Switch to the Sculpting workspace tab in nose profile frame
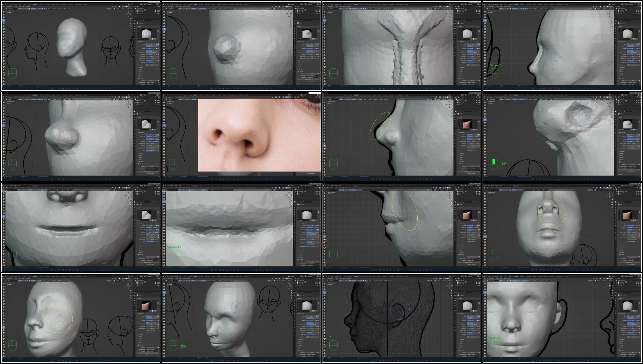Image resolution: width=643 pixels, height=364 pixels. 356,95
